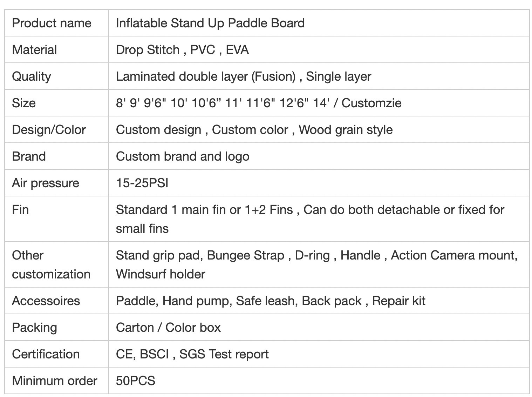Click 'CE, BSCI , SGS Test report'

click(192, 354)
